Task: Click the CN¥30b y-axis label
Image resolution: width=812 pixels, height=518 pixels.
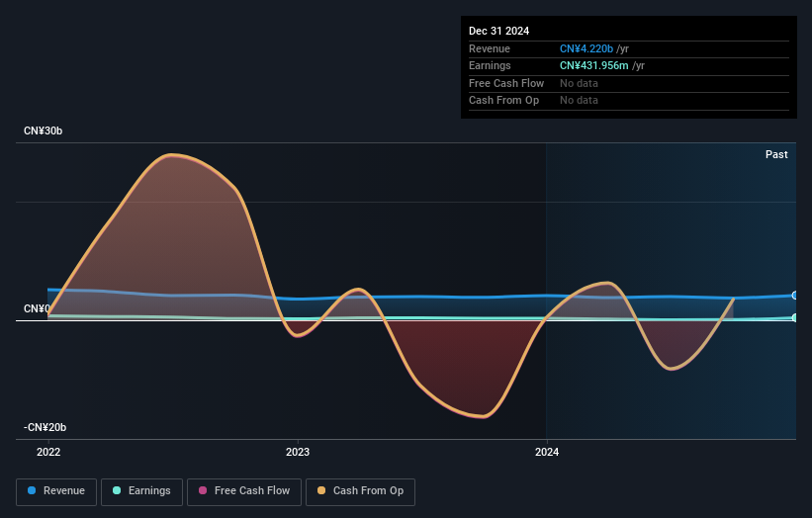Action: [43, 130]
